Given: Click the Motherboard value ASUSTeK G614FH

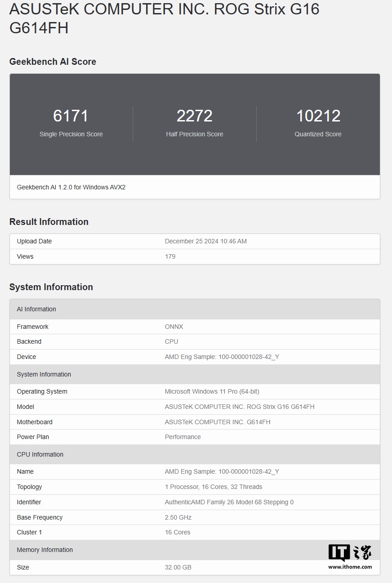Looking at the screenshot, I should [218, 422].
